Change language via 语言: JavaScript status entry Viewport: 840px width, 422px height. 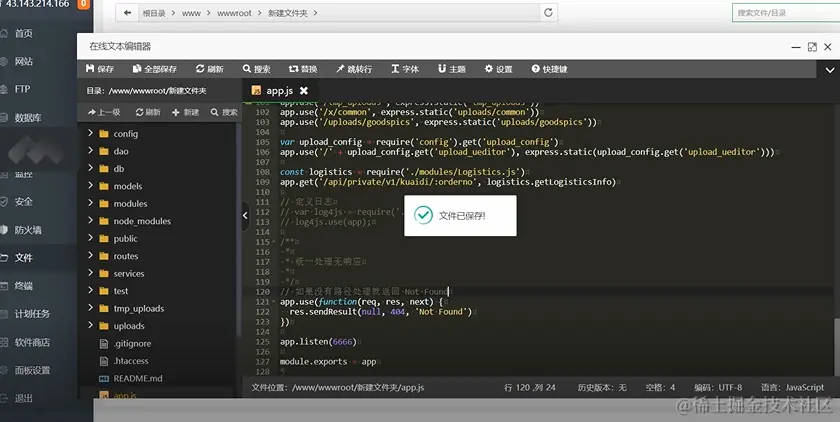792,387
